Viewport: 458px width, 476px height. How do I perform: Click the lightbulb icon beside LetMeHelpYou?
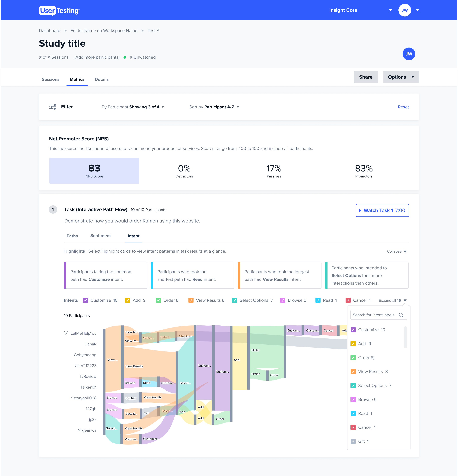pyautogui.click(x=66, y=333)
